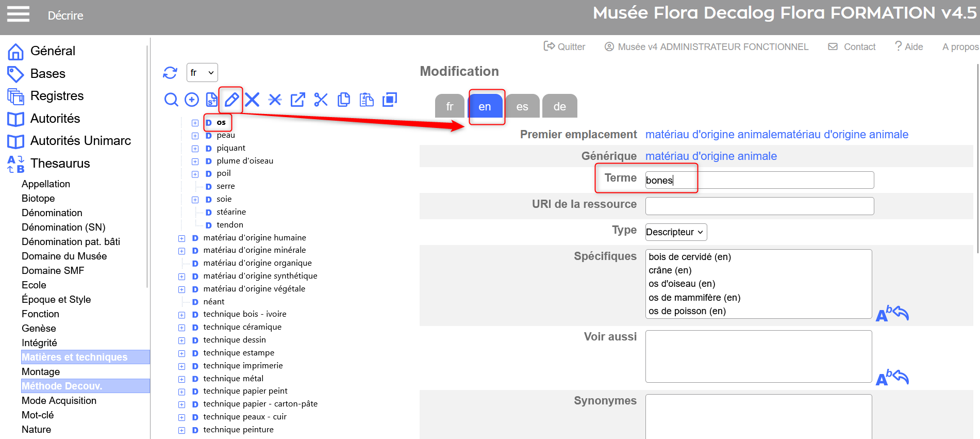Image resolution: width=980 pixels, height=439 pixels.
Task: Click the Général home icon
Action: pos(15,52)
